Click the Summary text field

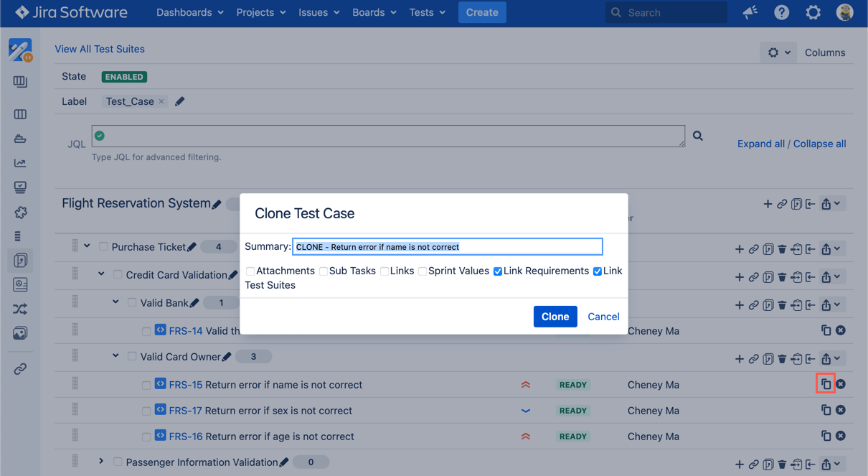[447, 247]
